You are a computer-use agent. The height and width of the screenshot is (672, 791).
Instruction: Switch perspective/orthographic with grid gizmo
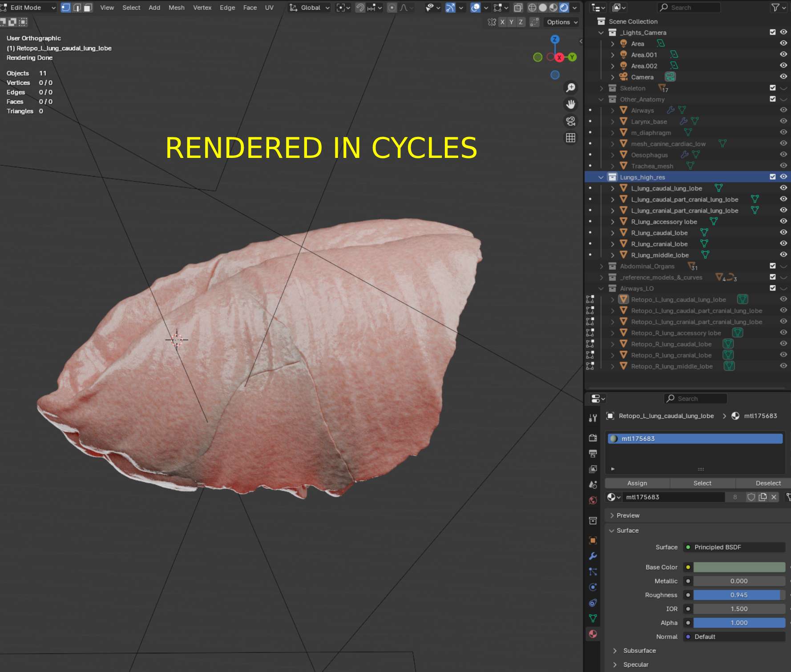[570, 138]
